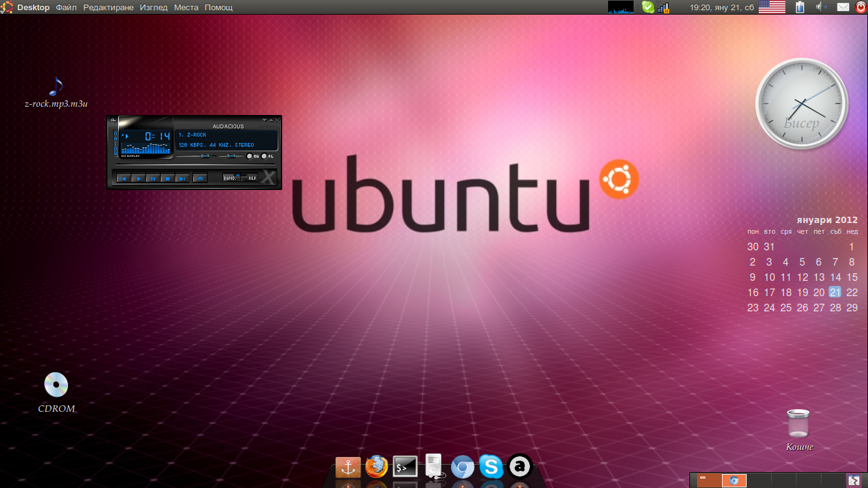Launch Chromium from the dock
The image size is (868, 488).
pos(462,468)
